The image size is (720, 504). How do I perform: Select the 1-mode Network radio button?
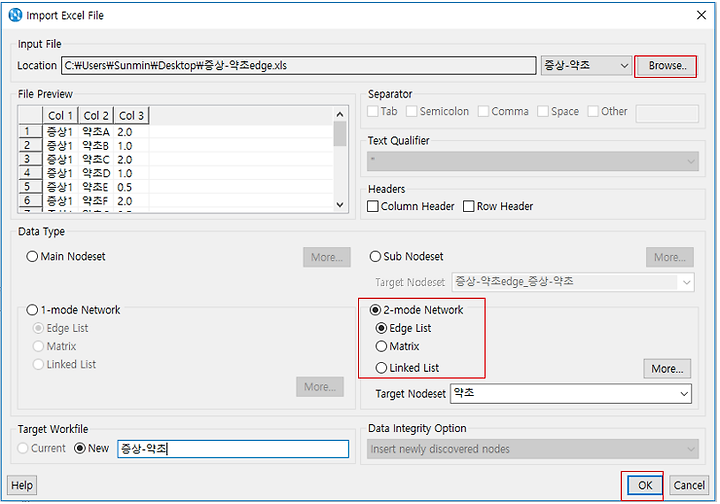coord(32,310)
